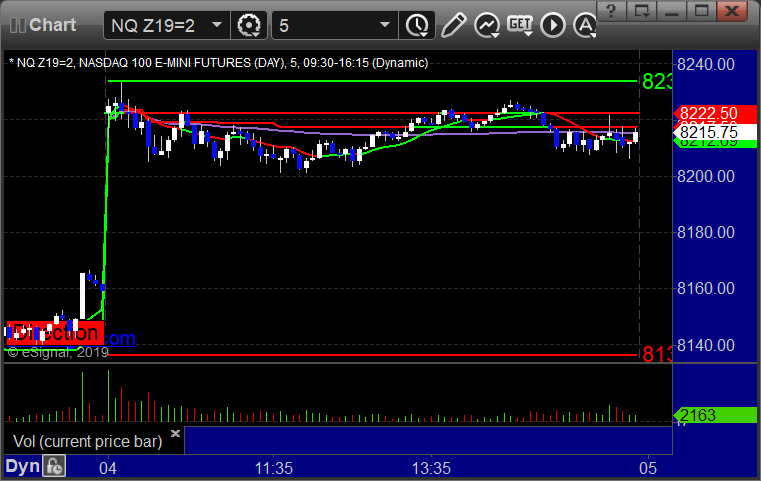Toggle the lock icon next to Dyn
This screenshot has height=481, width=761.
(54, 466)
